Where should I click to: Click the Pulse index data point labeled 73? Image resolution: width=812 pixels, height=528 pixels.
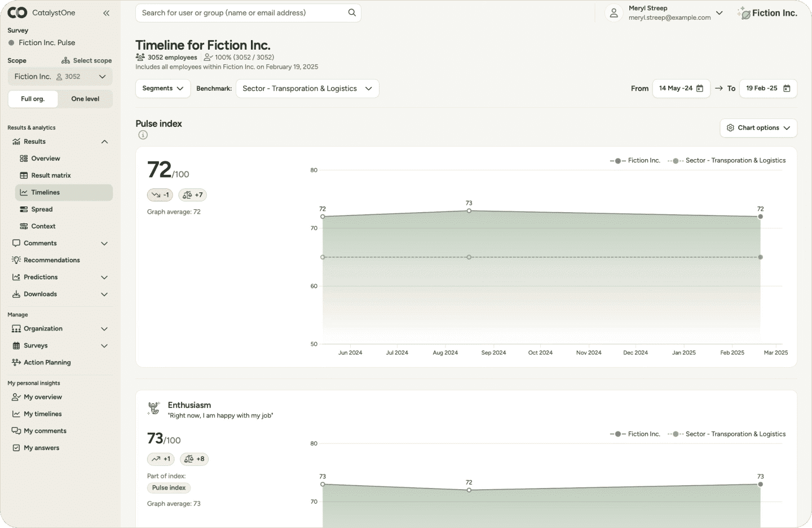tap(469, 211)
